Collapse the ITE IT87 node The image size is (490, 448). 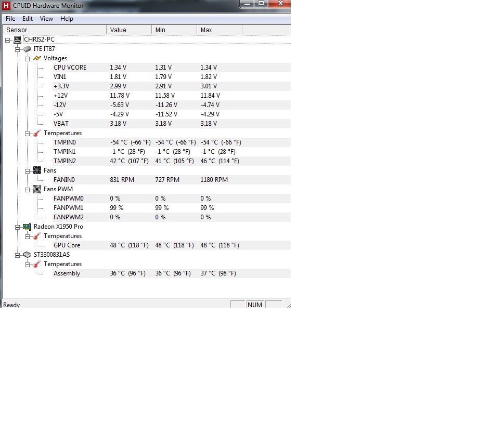18,49
